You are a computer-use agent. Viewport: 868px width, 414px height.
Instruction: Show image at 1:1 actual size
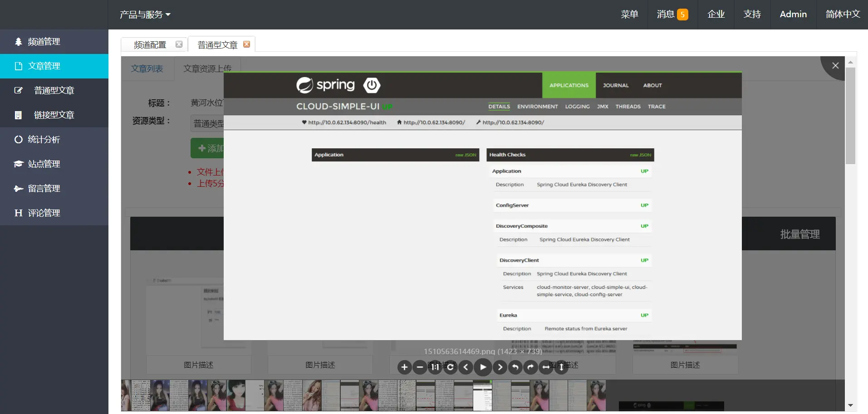tap(435, 367)
